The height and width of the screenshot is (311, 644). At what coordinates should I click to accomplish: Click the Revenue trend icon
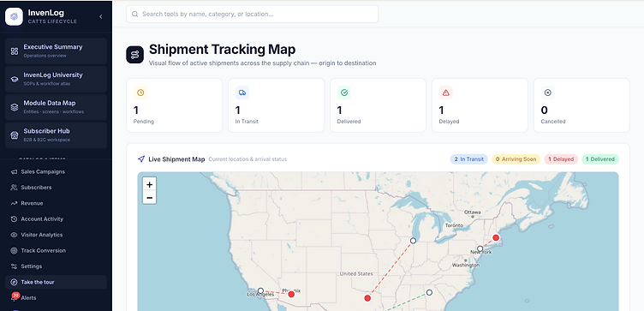point(14,203)
